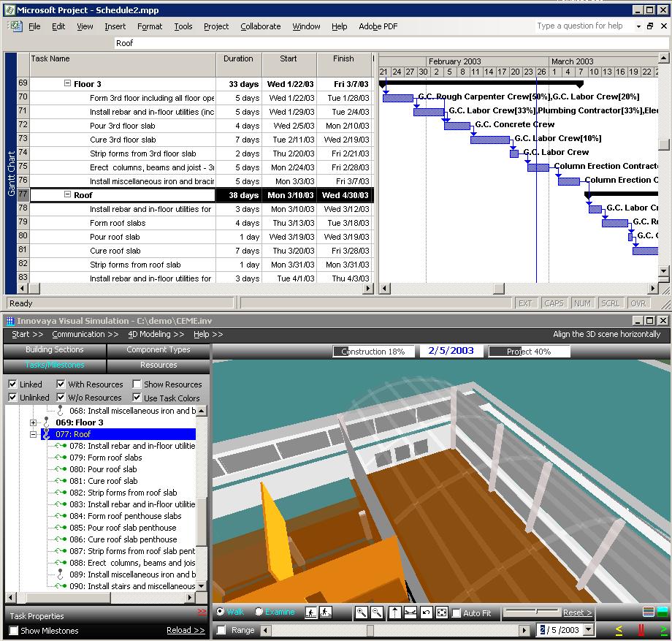Align the 3D scene horizontally icon
This screenshot has width=672, height=641.
pyautogui.click(x=411, y=612)
